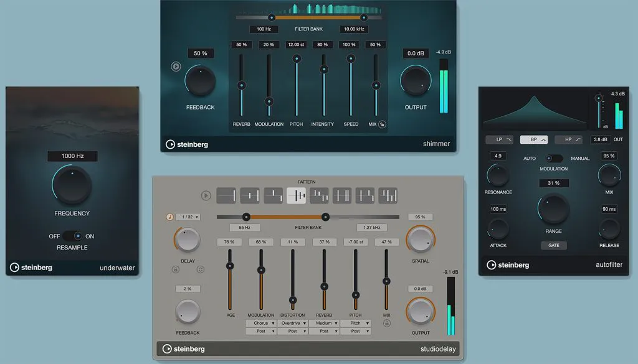Click the 55 Hz filter bank field
The image size is (638, 364).
click(x=244, y=228)
